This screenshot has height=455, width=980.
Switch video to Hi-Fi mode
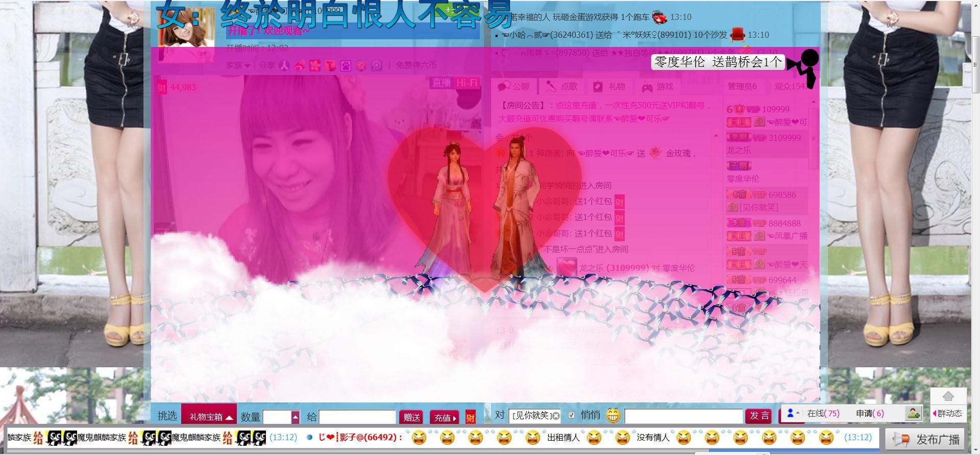coord(467,83)
